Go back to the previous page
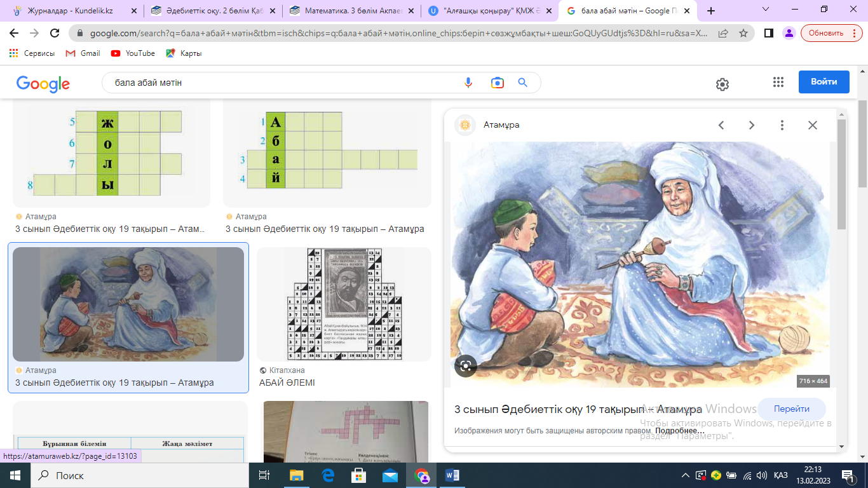868x488 pixels. [x=15, y=33]
